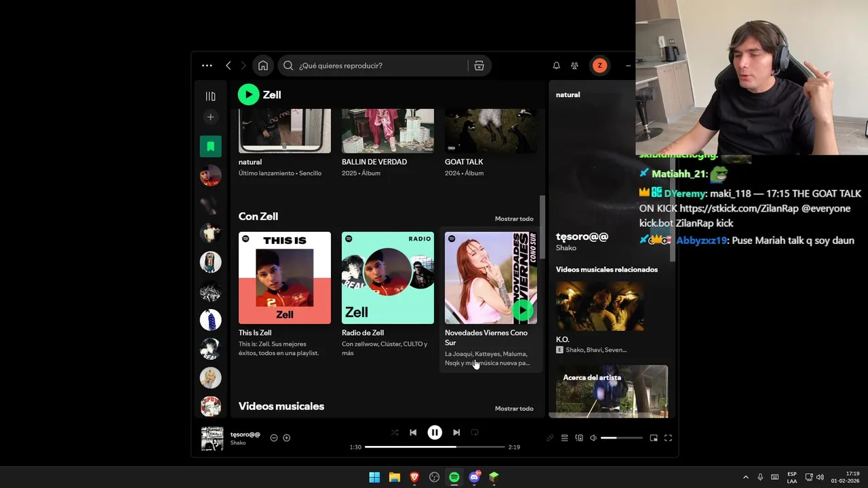Open the play queue
Viewport: 868px width, 488px height.
(564, 438)
